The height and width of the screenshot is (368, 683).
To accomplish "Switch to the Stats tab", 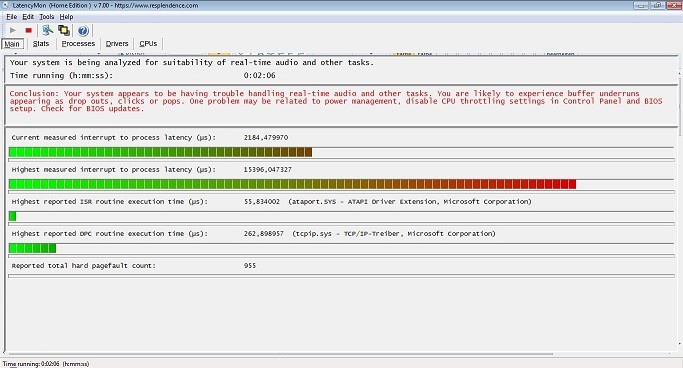I will (41, 44).
